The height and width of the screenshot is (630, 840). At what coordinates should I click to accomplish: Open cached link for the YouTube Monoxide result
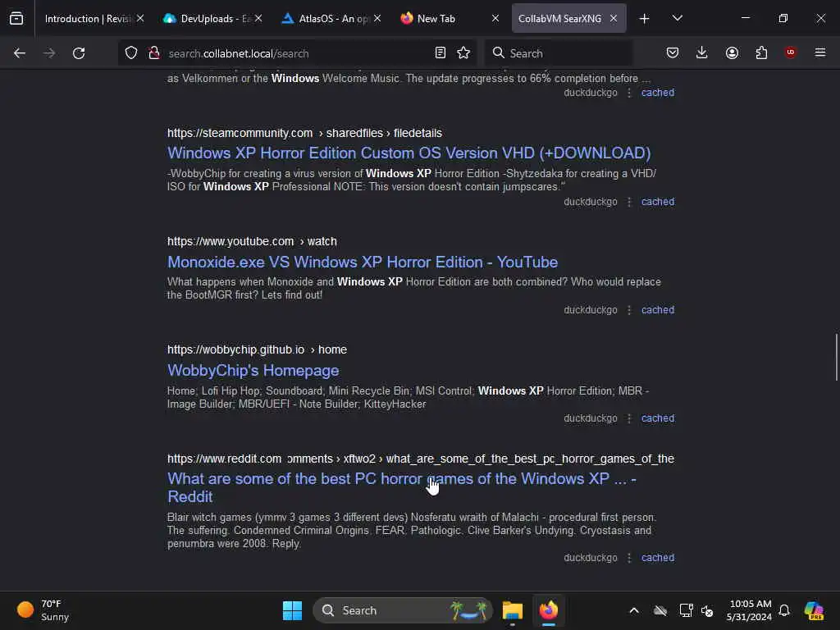pyautogui.click(x=658, y=310)
